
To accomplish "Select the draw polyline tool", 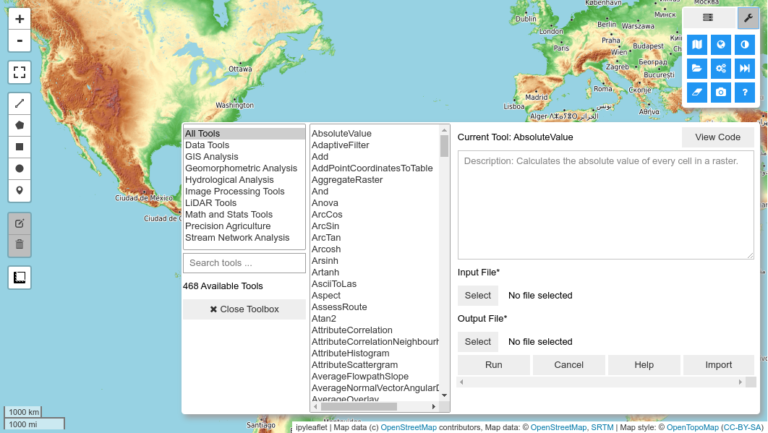I will [20, 103].
